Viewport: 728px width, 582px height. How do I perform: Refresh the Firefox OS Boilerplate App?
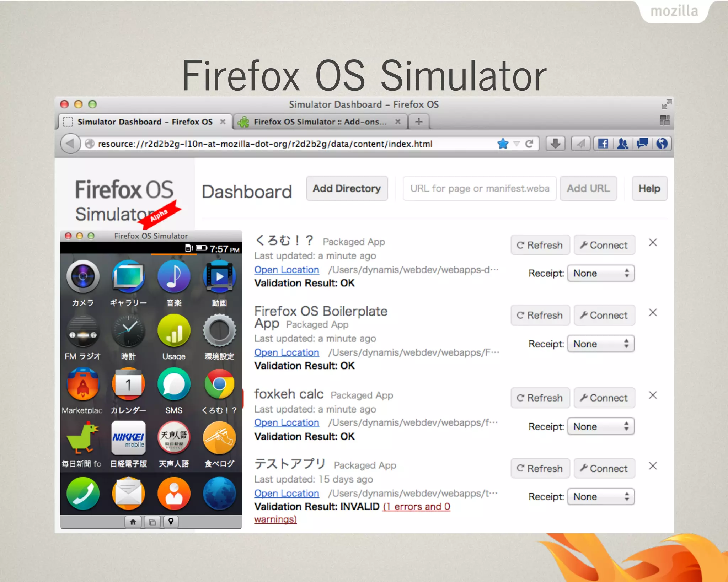pyautogui.click(x=540, y=315)
